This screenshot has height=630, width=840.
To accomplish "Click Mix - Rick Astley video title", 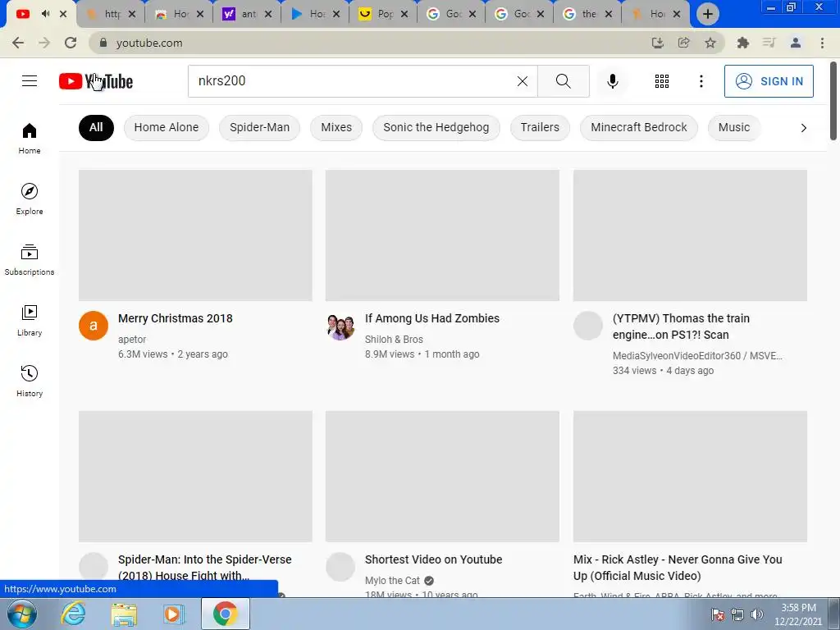I will 678,568.
